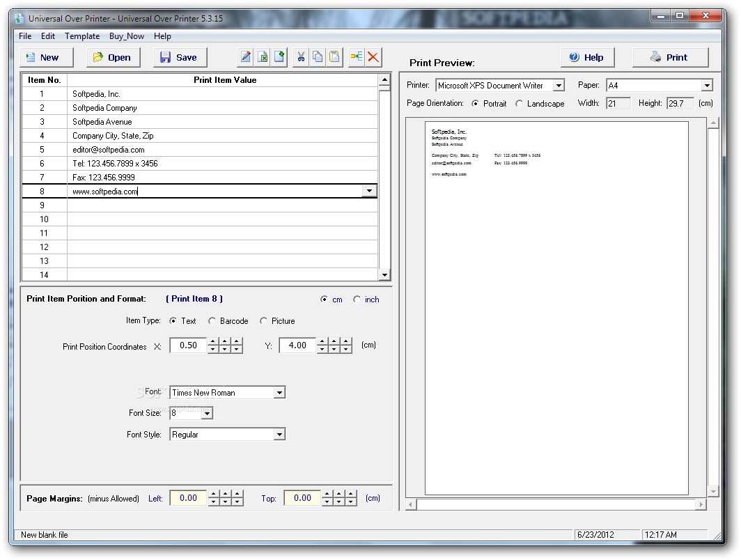
Task: Select row 'Fax: 123.456.9999'
Action: click(x=200, y=178)
